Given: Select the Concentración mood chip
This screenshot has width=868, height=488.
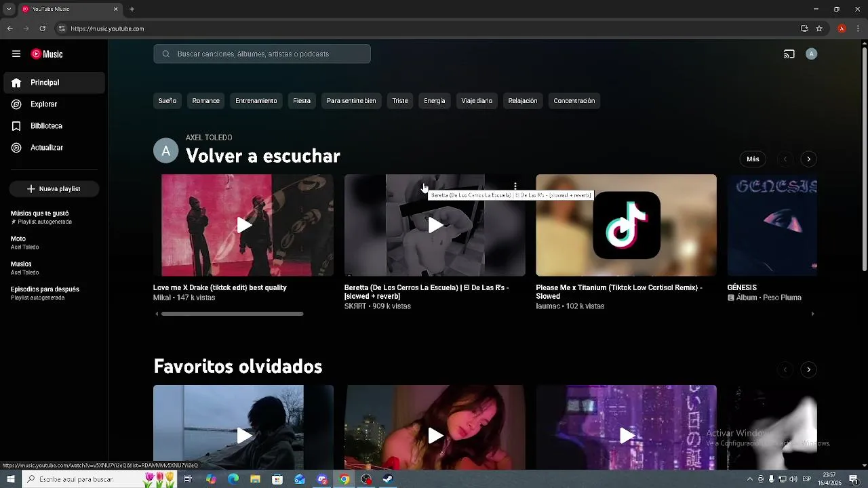Looking at the screenshot, I should point(574,101).
